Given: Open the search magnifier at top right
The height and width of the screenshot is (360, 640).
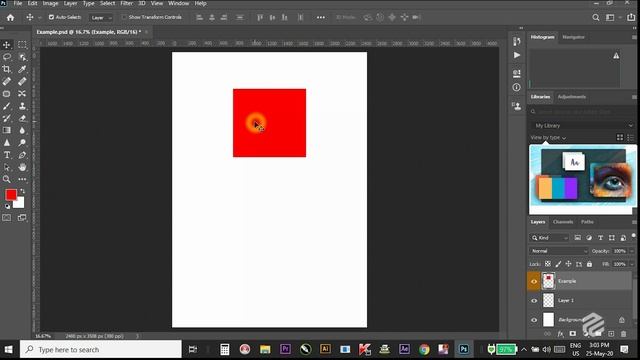Looking at the screenshot, I should tap(596, 17).
